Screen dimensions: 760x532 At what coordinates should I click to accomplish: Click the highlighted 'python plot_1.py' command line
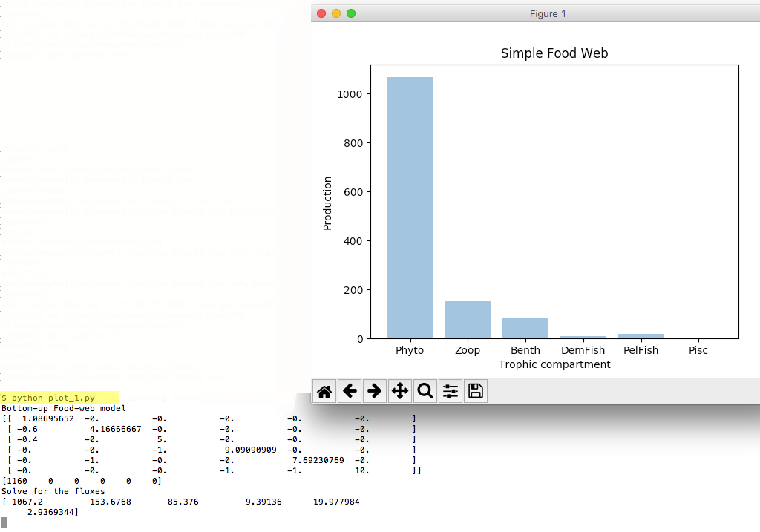[x=53, y=398]
